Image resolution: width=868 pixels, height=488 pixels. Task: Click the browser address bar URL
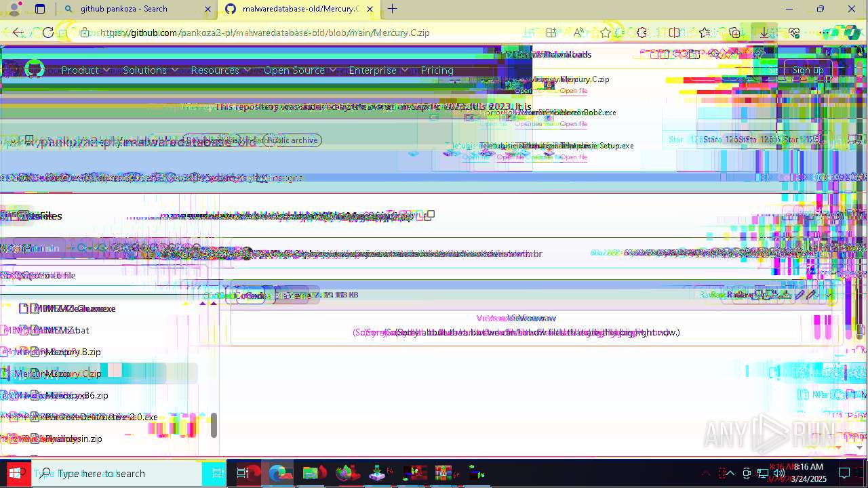(x=265, y=33)
